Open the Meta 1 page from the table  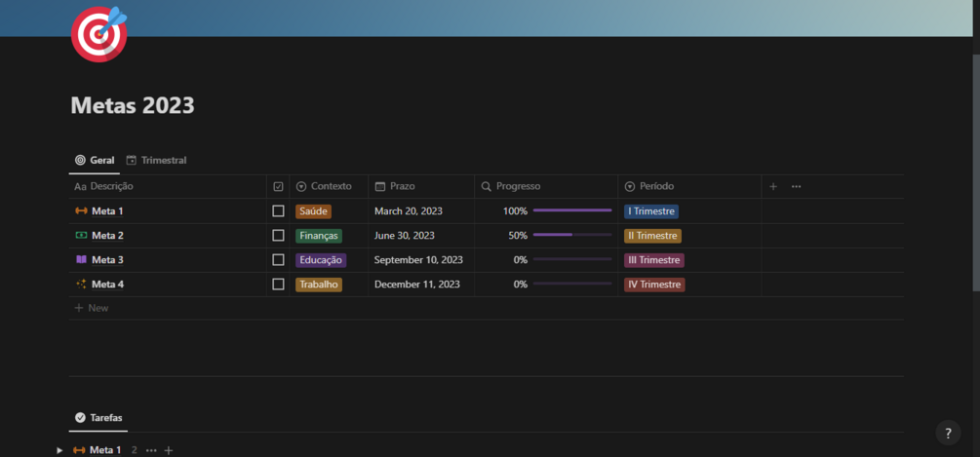coord(107,211)
